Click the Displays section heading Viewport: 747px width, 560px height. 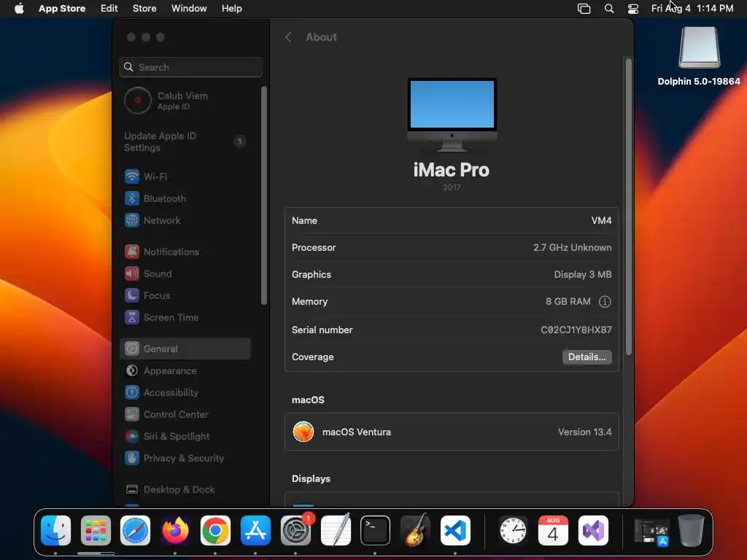[x=311, y=479]
